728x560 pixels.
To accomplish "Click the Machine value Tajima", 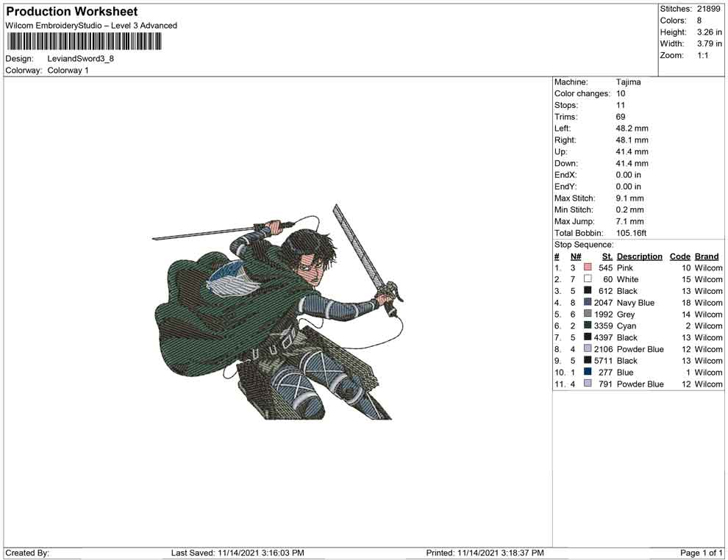I will click(628, 82).
